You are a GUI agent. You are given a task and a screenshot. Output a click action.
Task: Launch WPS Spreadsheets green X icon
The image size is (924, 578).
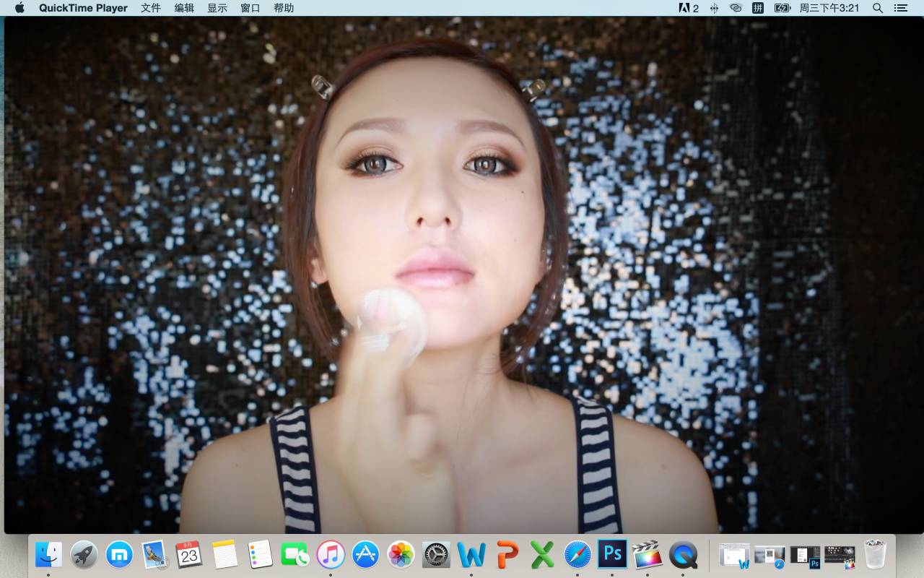pyautogui.click(x=542, y=554)
